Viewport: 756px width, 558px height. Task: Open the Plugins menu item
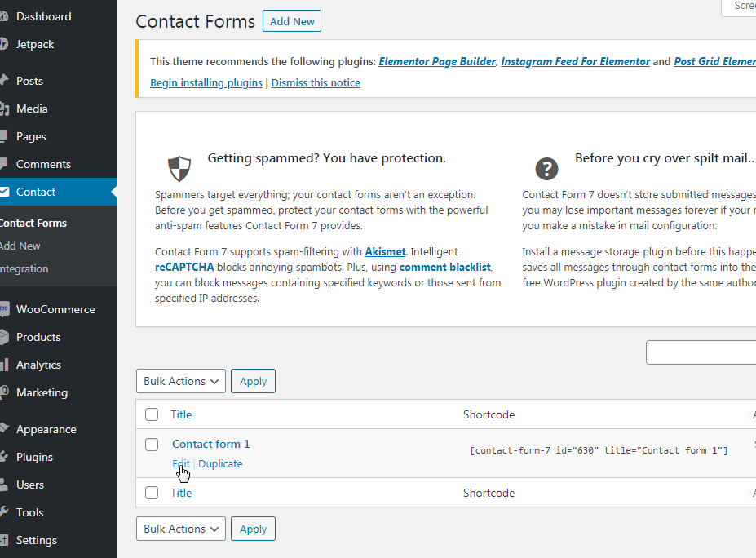pos(34,457)
